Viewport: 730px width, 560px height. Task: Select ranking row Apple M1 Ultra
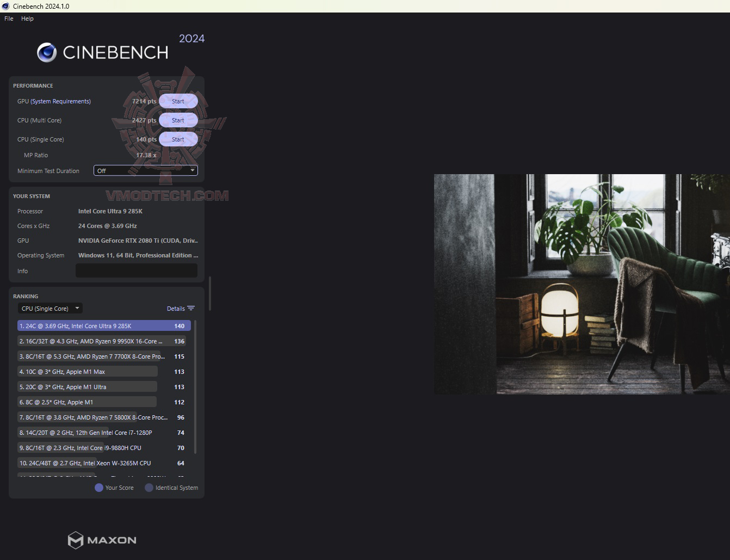103,387
